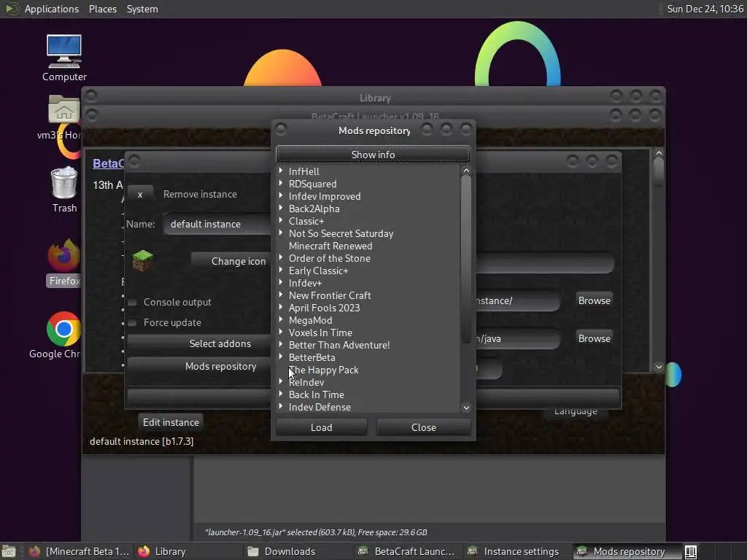The width and height of the screenshot is (747, 560).
Task: Click the Show info button
Action: point(373,155)
